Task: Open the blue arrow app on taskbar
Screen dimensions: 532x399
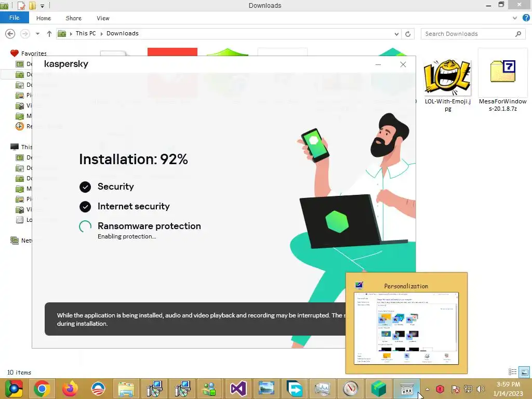Action: click(x=294, y=389)
